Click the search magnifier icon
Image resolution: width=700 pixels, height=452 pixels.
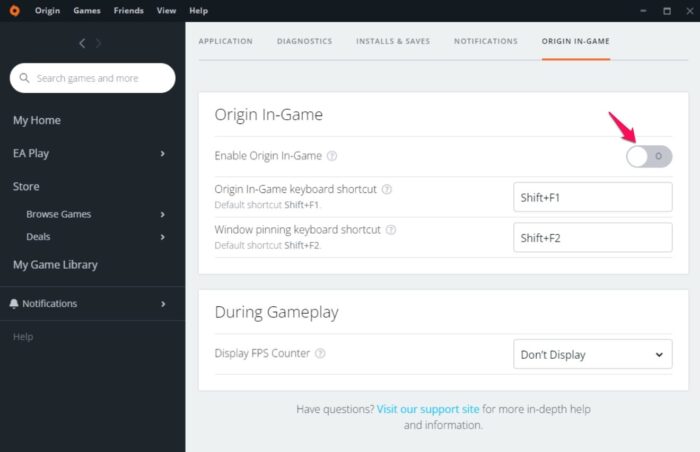[x=25, y=78]
